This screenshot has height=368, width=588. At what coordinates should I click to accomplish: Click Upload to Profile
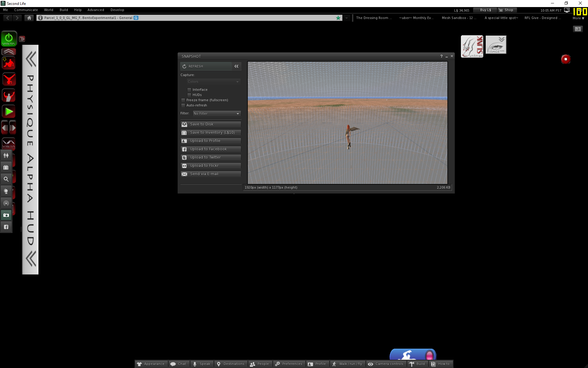point(211,141)
